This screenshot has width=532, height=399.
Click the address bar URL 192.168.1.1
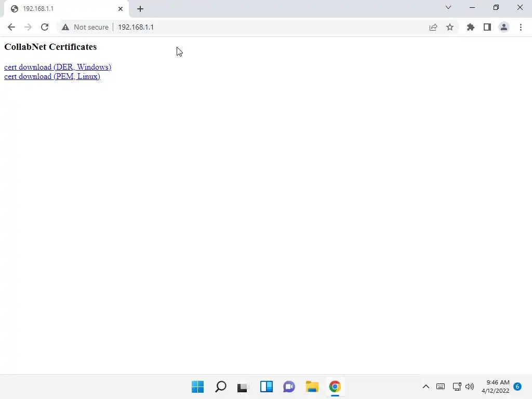(x=136, y=27)
